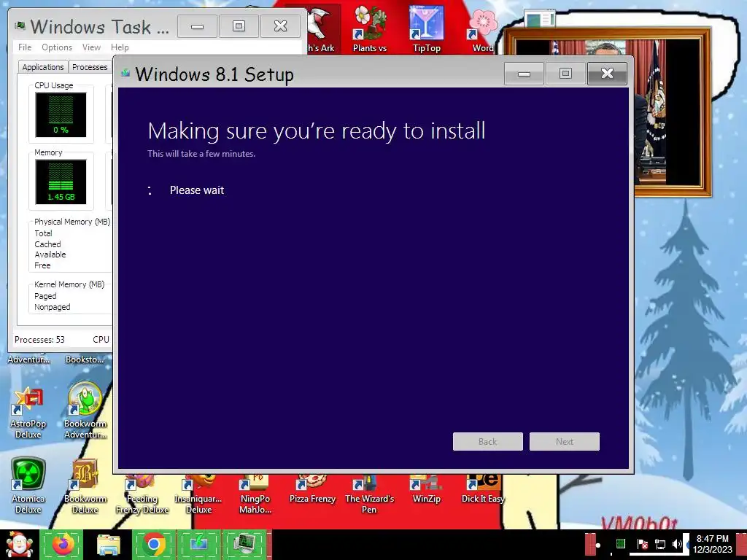Launch Firefox from the taskbar
The height and width of the screenshot is (560, 747).
(62, 545)
